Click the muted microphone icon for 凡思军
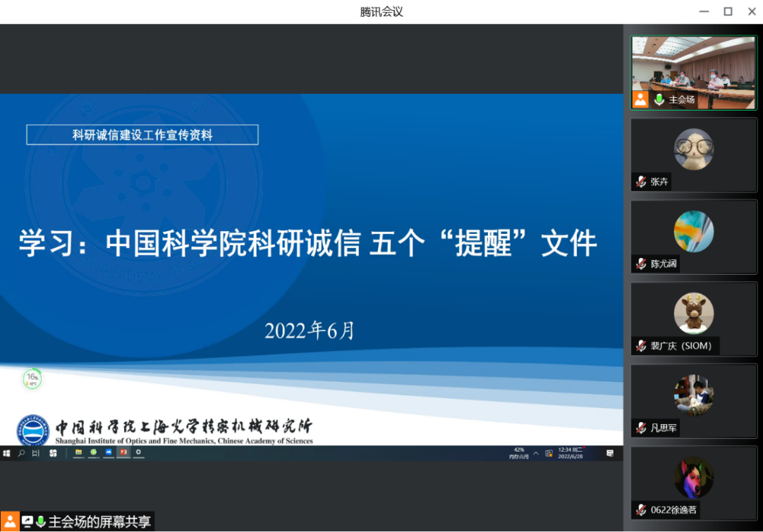 click(641, 428)
